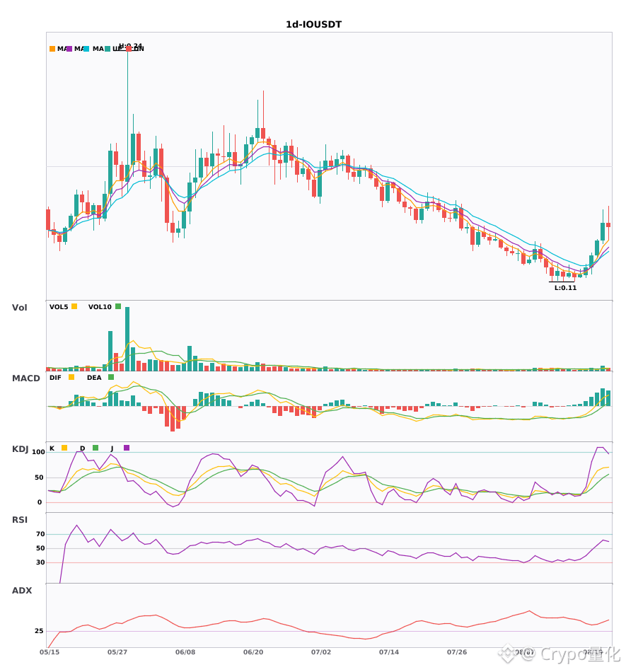Click the RSI panel label
The image size is (626, 672).
[20, 520]
